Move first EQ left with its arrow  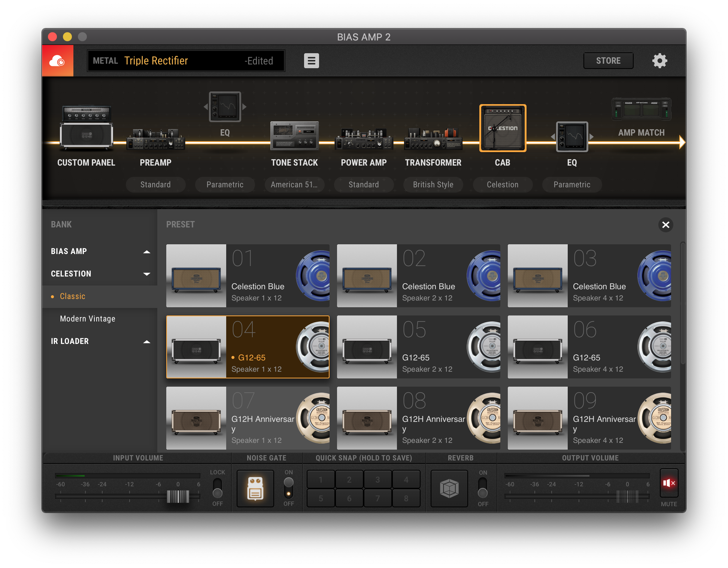pos(206,107)
